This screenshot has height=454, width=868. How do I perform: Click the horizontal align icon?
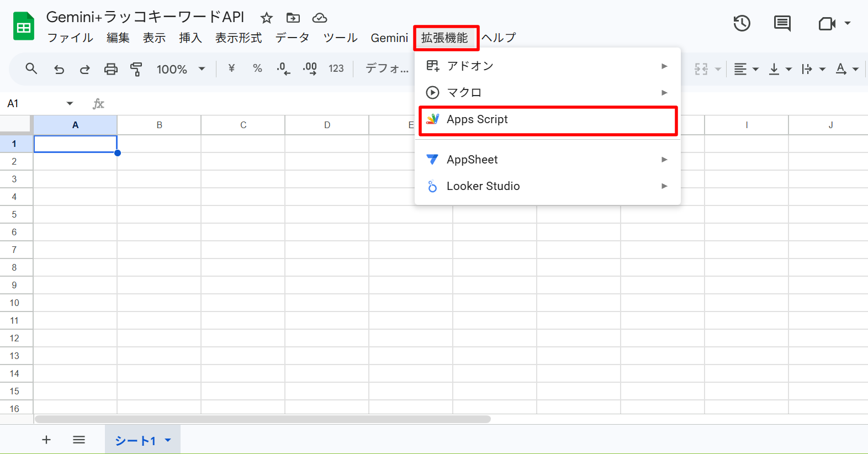click(x=740, y=69)
